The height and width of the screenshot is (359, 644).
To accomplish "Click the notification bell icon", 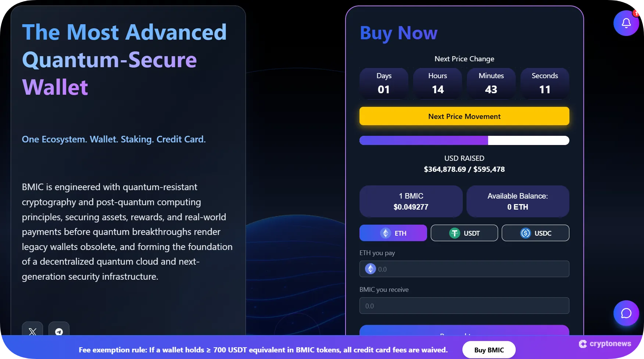I will click(x=626, y=23).
